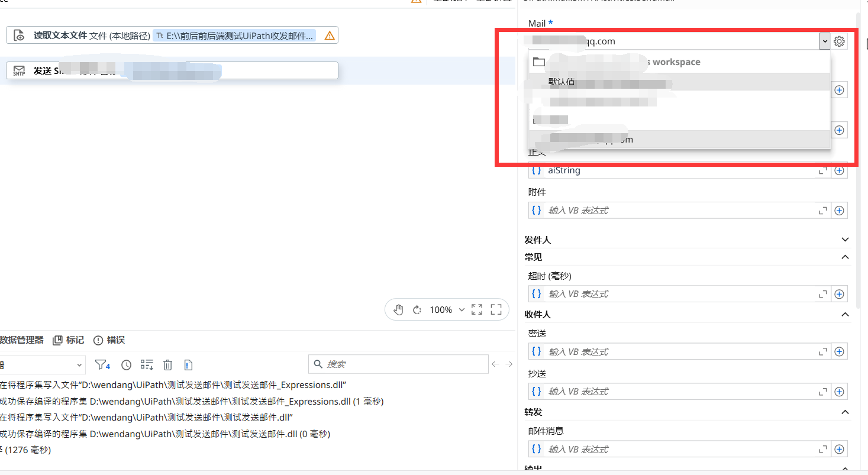868x475 pixels.
Task: Expand the 发件人 section
Action: 845,240
